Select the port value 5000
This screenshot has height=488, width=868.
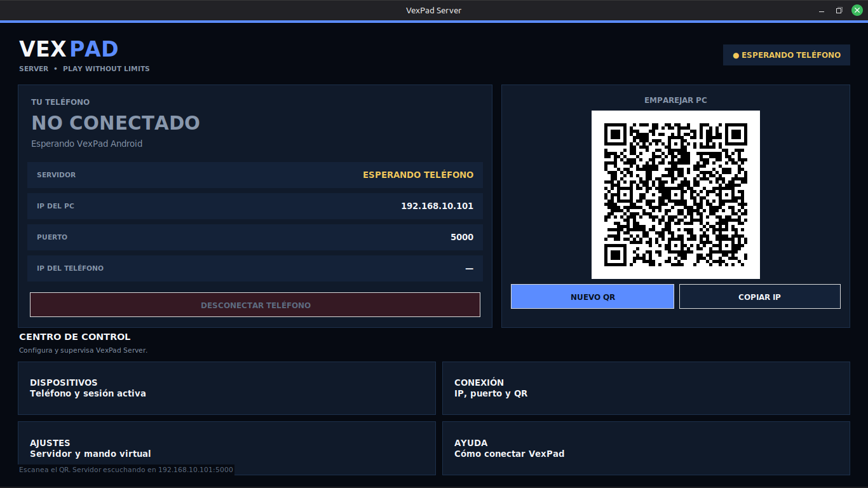click(x=462, y=237)
